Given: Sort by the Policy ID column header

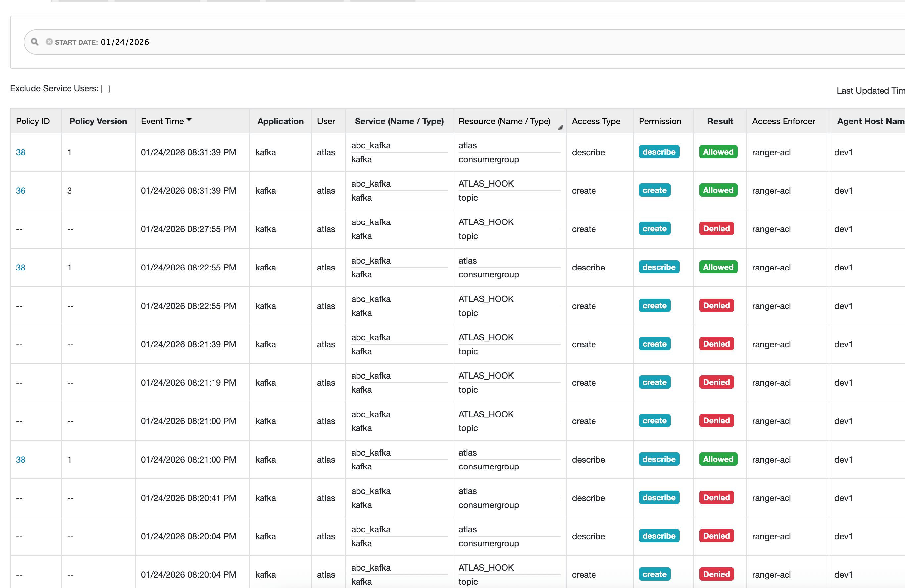Looking at the screenshot, I should [33, 121].
